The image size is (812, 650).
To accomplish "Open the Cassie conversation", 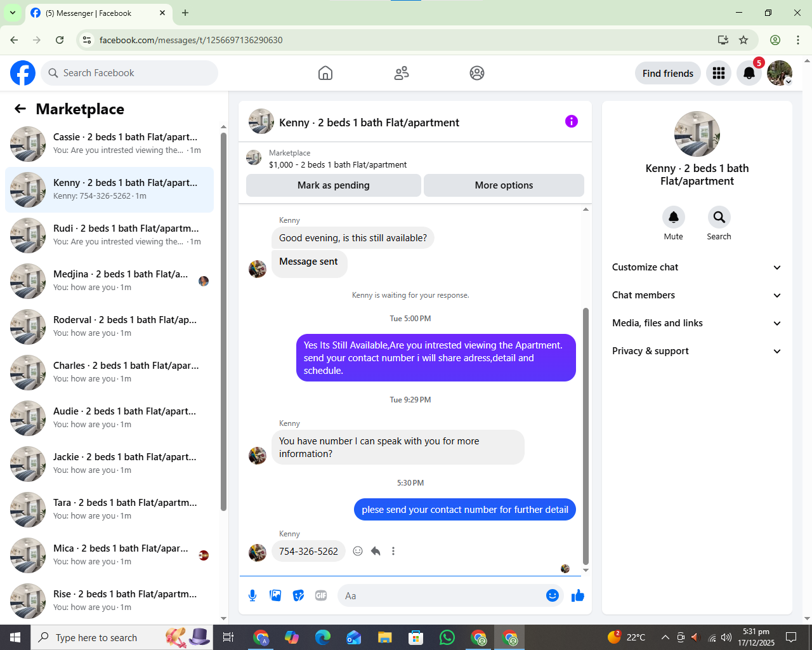I will tap(109, 144).
